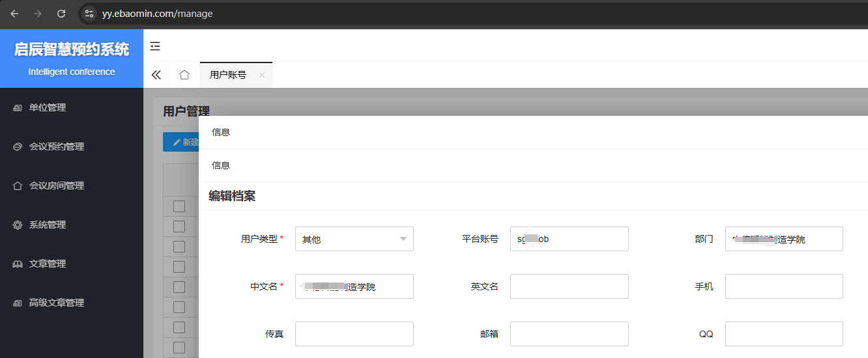The width and height of the screenshot is (868, 358).
Task: Open the home tab icon
Action: click(184, 75)
